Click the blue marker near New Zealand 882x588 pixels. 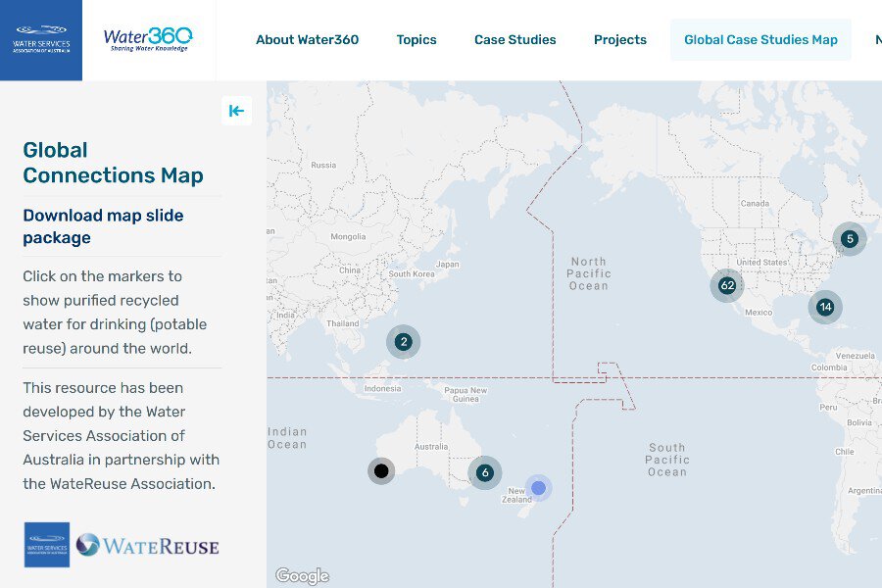pyautogui.click(x=538, y=487)
